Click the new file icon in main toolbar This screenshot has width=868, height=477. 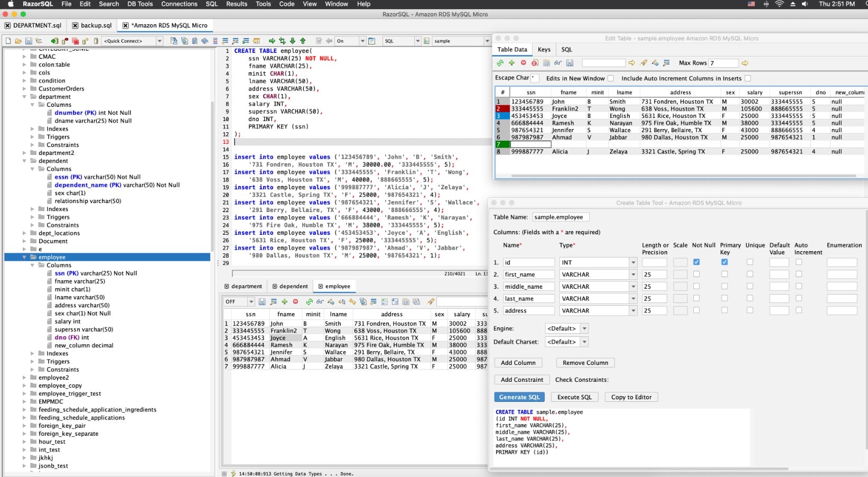tap(8, 41)
